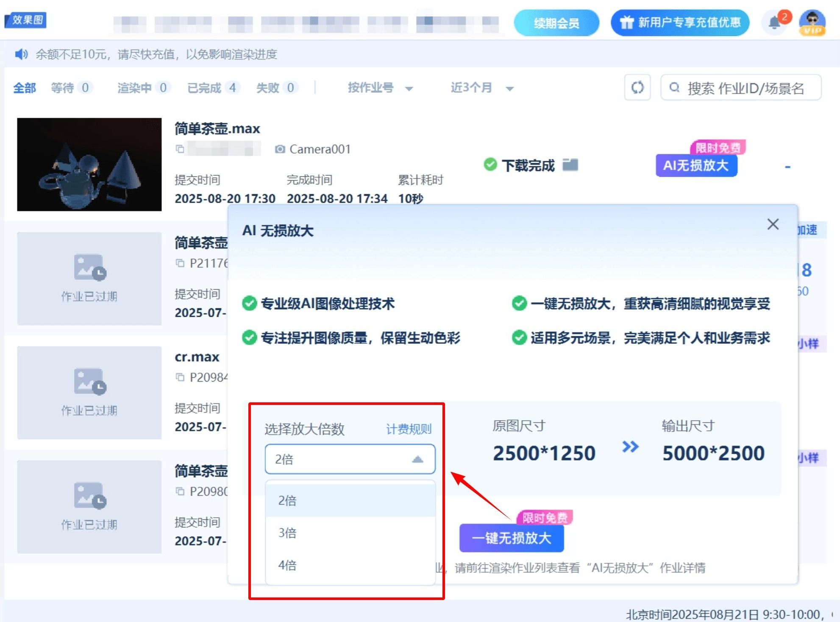The width and height of the screenshot is (840, 622).
Task: Click the copy job ID icon under 简单茶壶.max
Action: [180, 149]
